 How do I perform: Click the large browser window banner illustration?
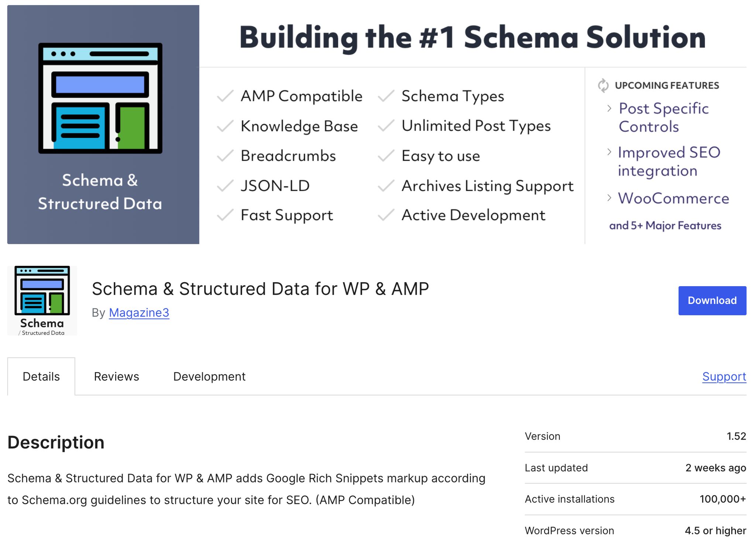(100, 98)
